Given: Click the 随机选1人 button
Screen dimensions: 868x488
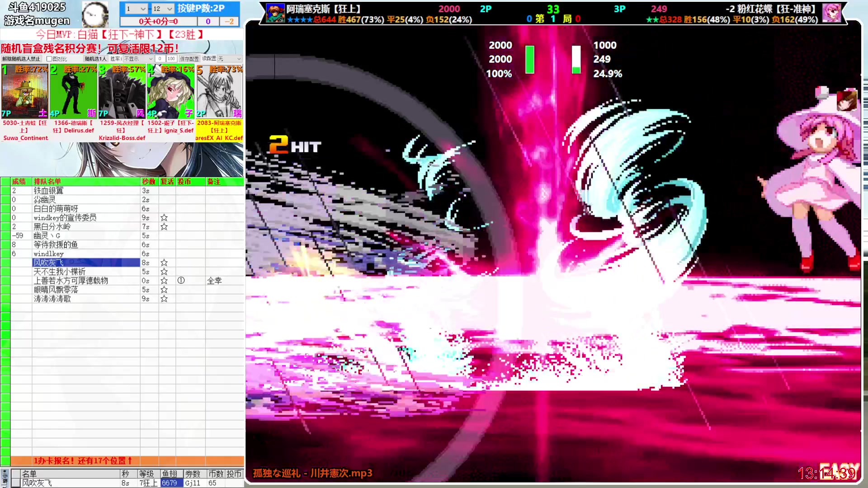Looking at the screenshot, I should (x=95, y=59).
